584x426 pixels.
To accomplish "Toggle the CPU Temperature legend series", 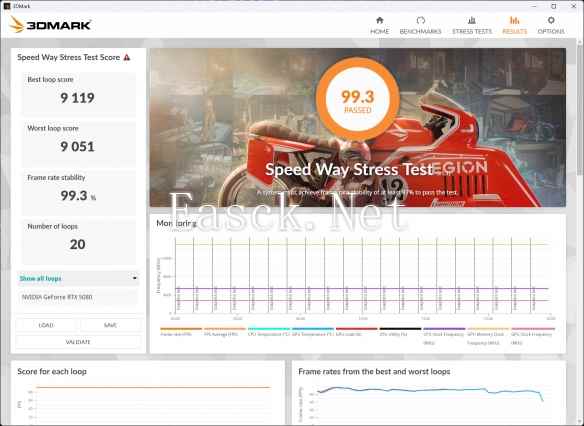I will pyautogui.click(x=269, y=332).
